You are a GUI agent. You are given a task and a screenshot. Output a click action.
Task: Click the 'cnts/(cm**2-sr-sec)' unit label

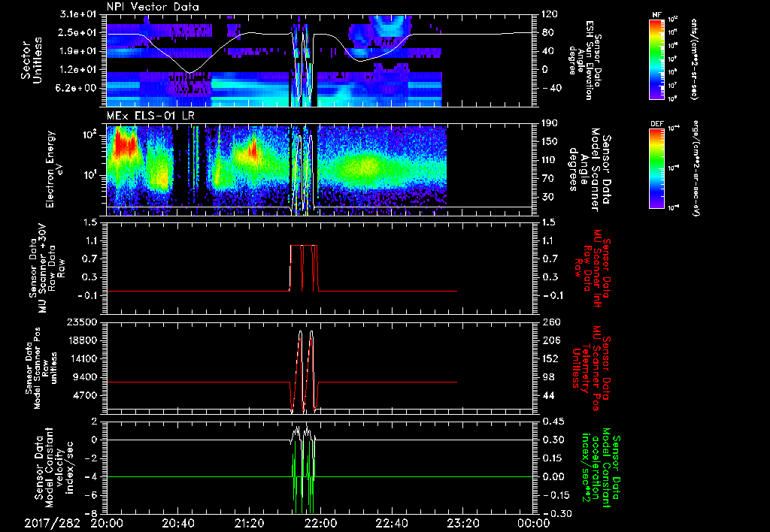(x=694, y=59)
